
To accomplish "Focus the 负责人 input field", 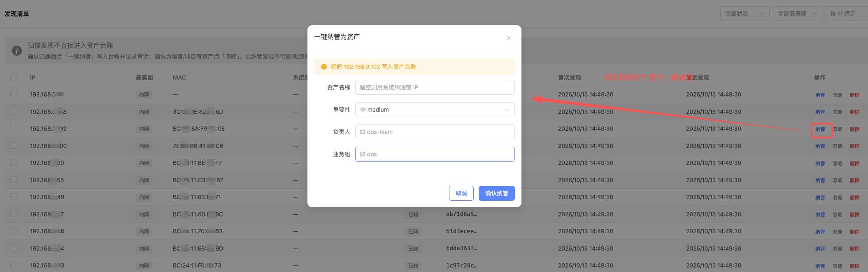I will pos(435,132).
